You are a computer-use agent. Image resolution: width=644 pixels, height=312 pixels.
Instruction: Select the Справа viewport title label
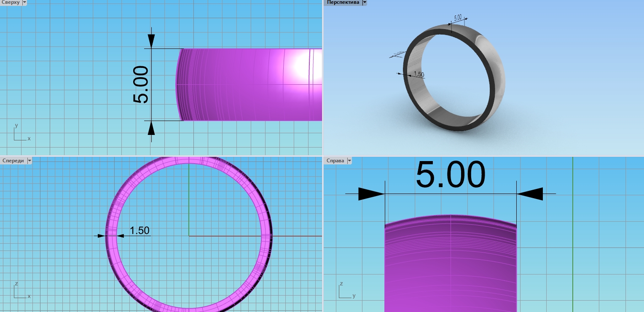click(335, 161)
